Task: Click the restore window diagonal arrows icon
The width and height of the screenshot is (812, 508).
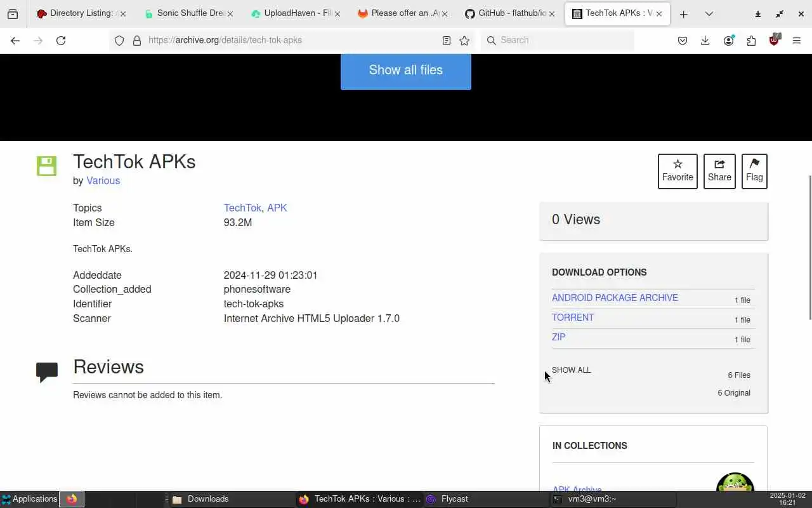Action: (x=780, y=14)
